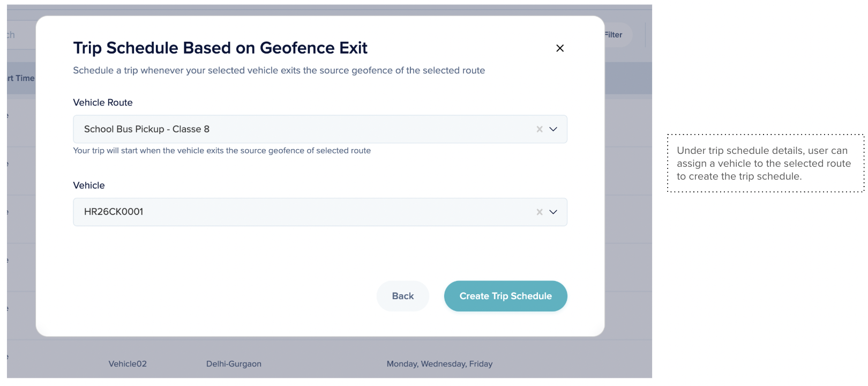Select the Delhi-Gurgaon route cell
868x386 pixels.
(x=234, y=364)
